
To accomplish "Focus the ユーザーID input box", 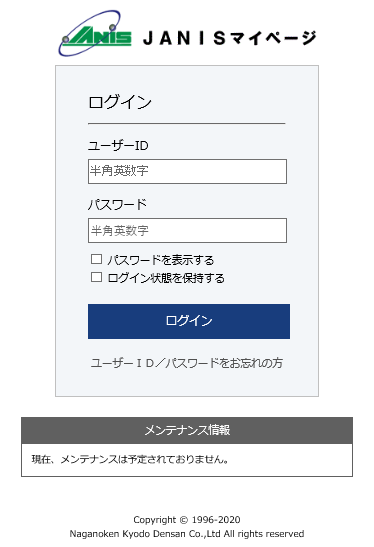I will coord(187,171).
